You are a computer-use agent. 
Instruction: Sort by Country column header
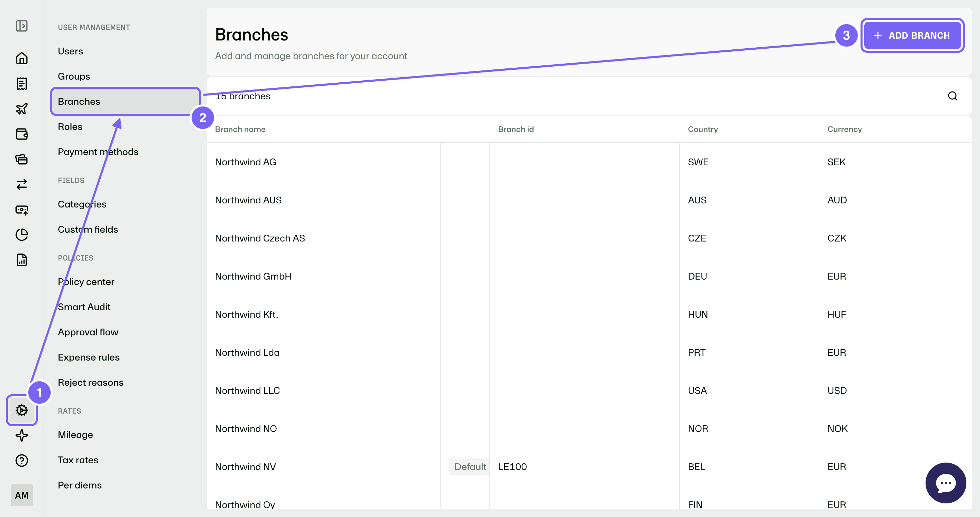(x=703, y=129)
